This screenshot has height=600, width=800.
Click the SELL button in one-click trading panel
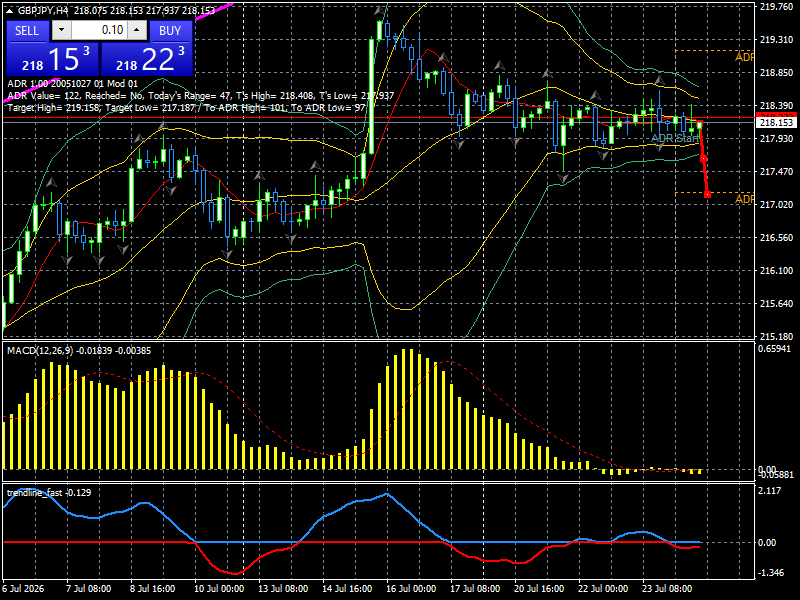(x=27, y=31)
